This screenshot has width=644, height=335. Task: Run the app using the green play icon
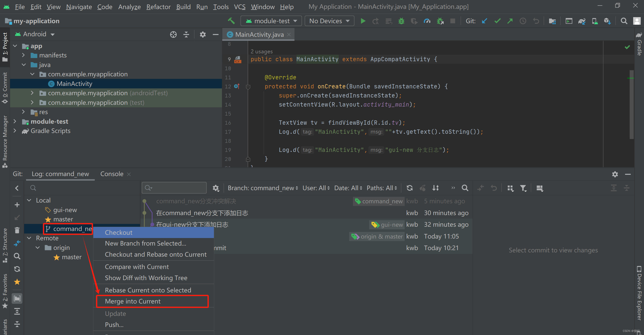tap(363, 21)
